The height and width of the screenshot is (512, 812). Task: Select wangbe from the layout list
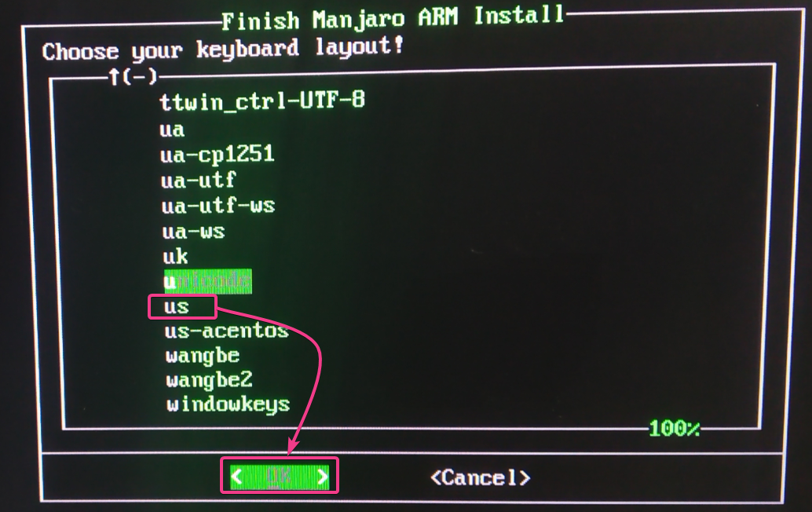203,357
